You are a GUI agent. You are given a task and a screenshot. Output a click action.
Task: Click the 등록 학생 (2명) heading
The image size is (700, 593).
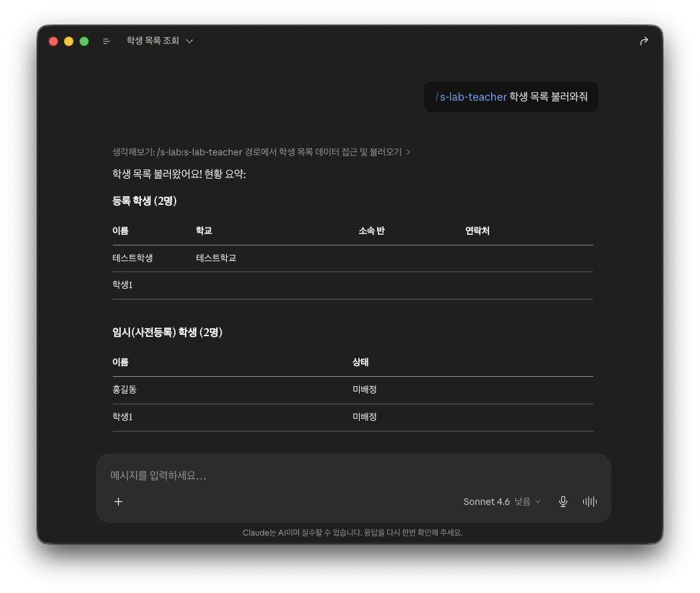pyautogui.click(x=145, y=201)
